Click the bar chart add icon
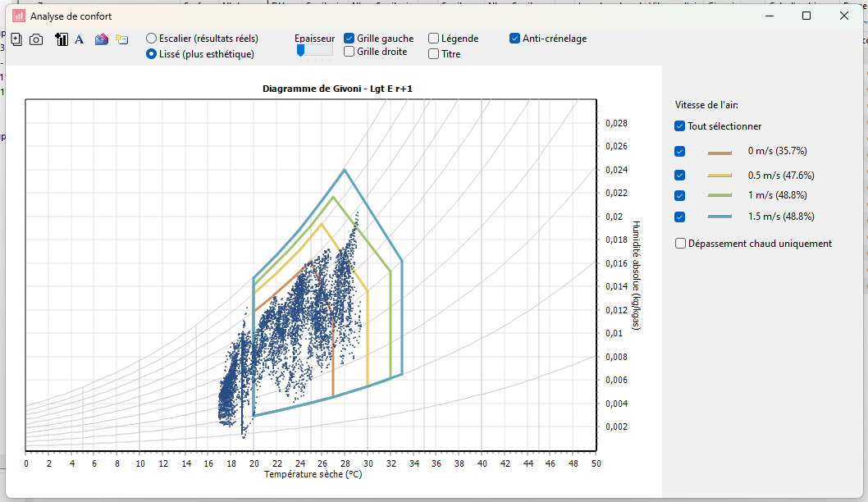 tap(62, 39)
